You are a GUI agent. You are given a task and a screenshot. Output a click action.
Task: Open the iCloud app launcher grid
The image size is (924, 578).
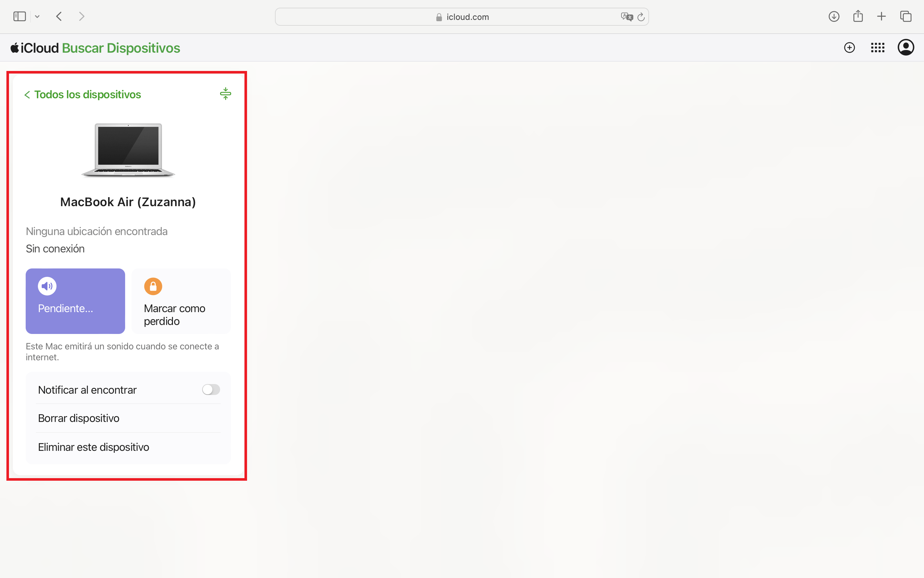pyautogui.click(x=878, y=48)
